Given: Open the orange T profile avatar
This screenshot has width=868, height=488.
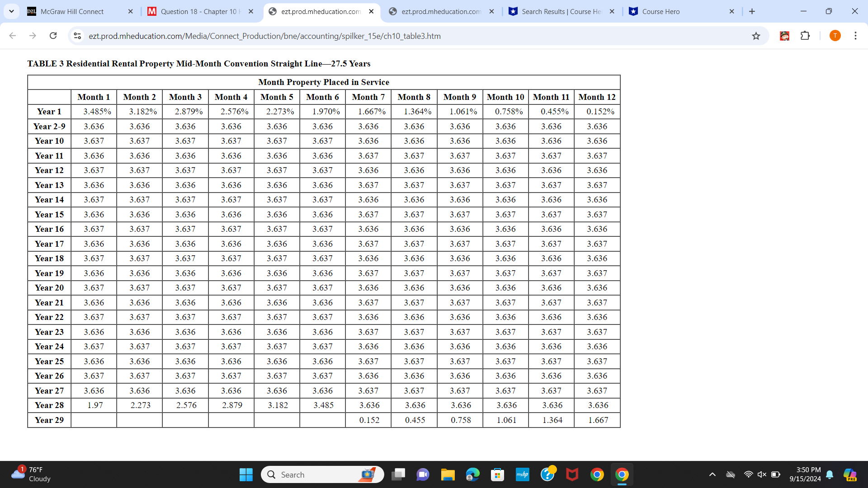Looking at the screenshot, I should coord(835,36).
